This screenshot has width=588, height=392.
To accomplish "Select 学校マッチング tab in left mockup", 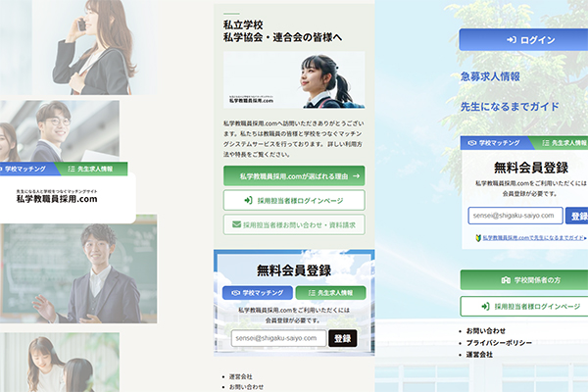I will point(27,169).
